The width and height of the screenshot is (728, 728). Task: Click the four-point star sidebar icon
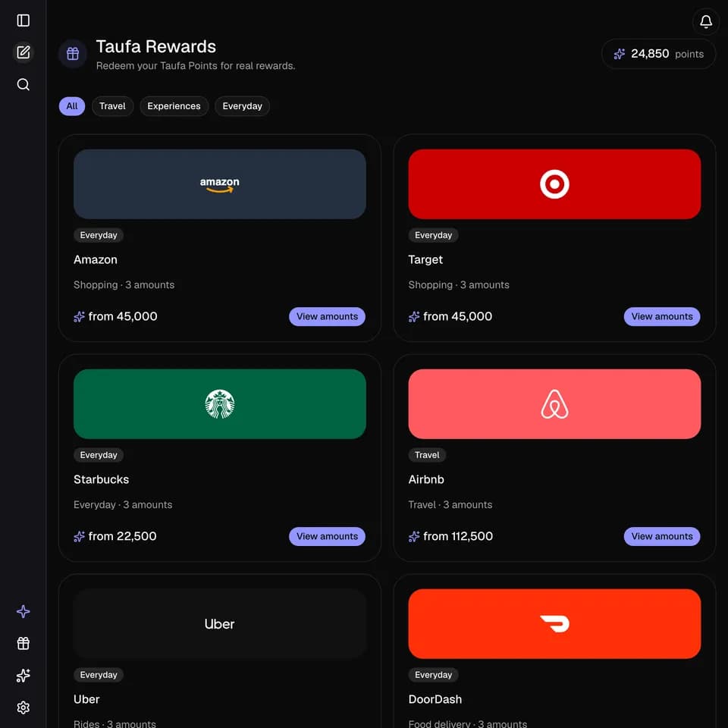click(24, 611)
